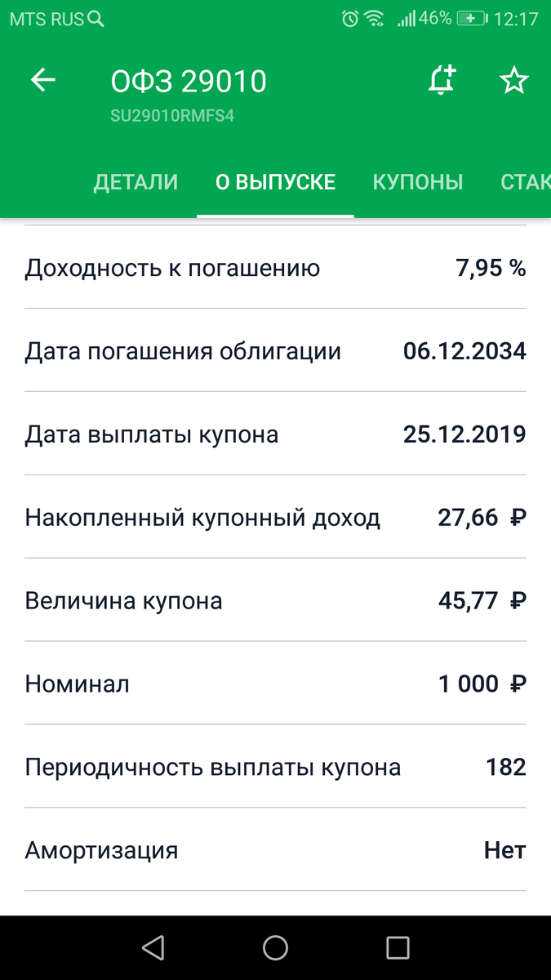The height and width of the screenshot is (980, 551).
Task: Switch to the ДЕТАЛИ tab
Action: click(x=135, y=181)
